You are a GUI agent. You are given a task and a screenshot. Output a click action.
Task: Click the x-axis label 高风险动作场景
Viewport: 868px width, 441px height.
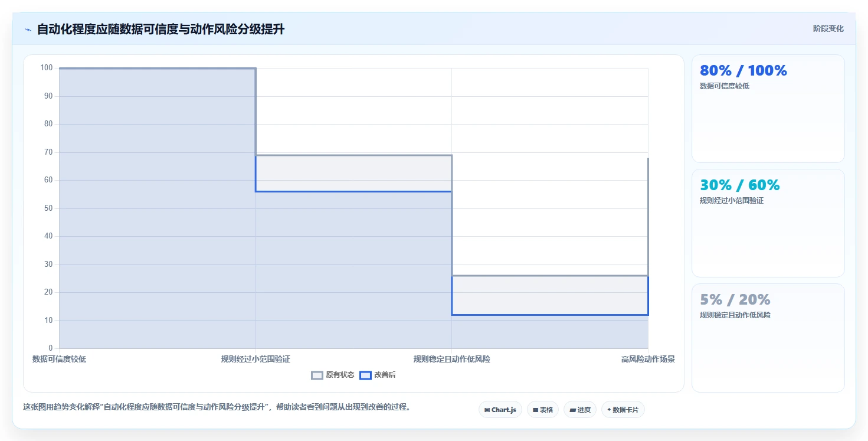(x=648, y=359)
